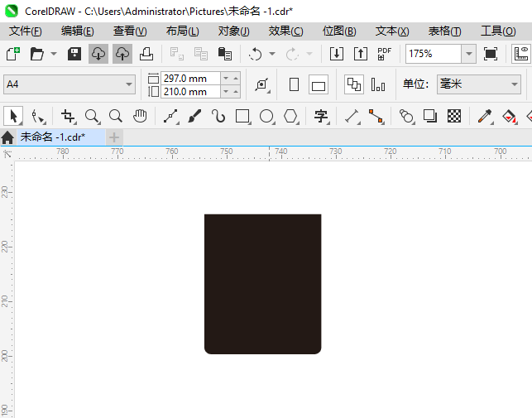Select the Dimension tool

(x=352, y=116)
